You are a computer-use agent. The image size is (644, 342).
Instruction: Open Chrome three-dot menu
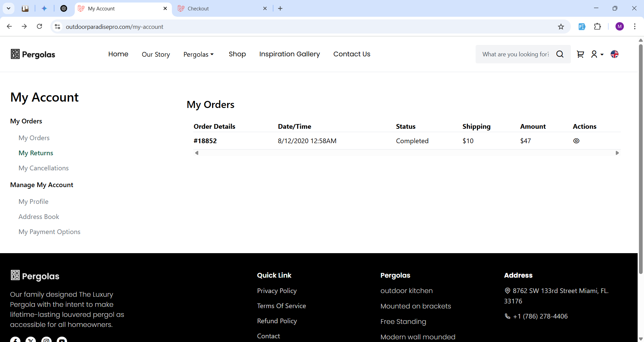pos(635,26)
